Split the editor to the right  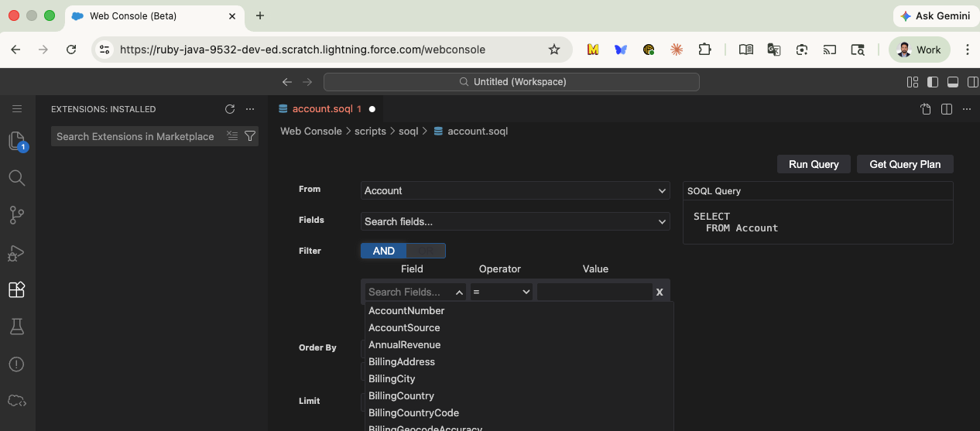(946, 109)
